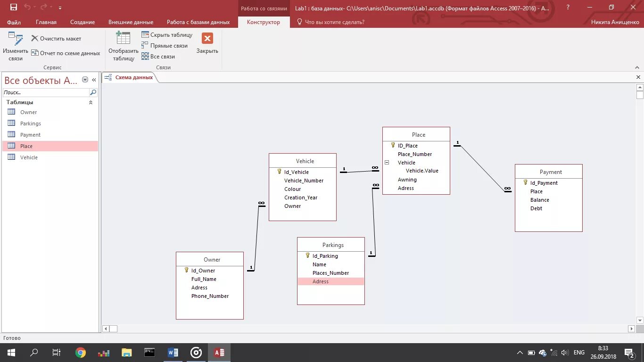
Task: Collapse the Таблицы group chevron
Action: point(91,102)
